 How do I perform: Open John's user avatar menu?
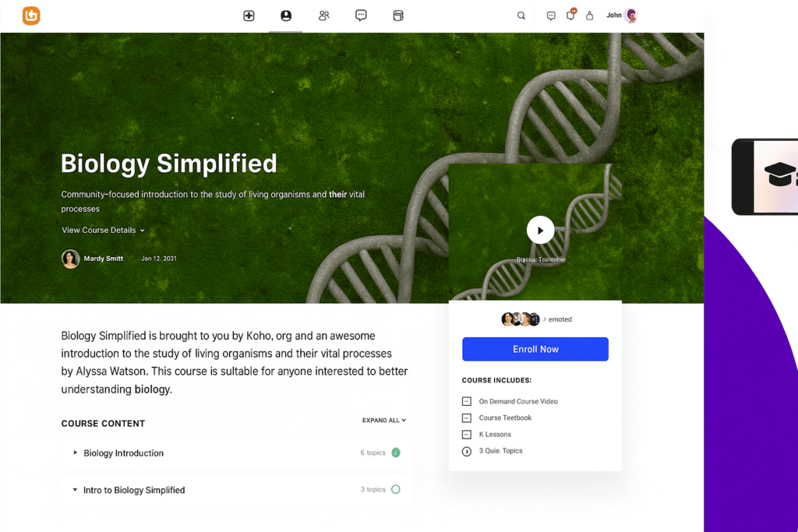(631, 16)
